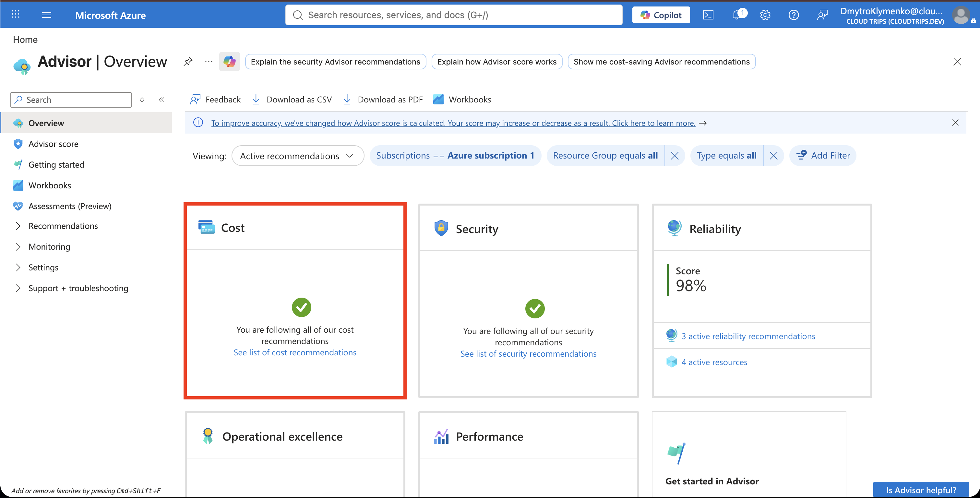This screenshot has height=498, width=980.
Task: Click the Add Filter button
Action: tap(822, 156)
